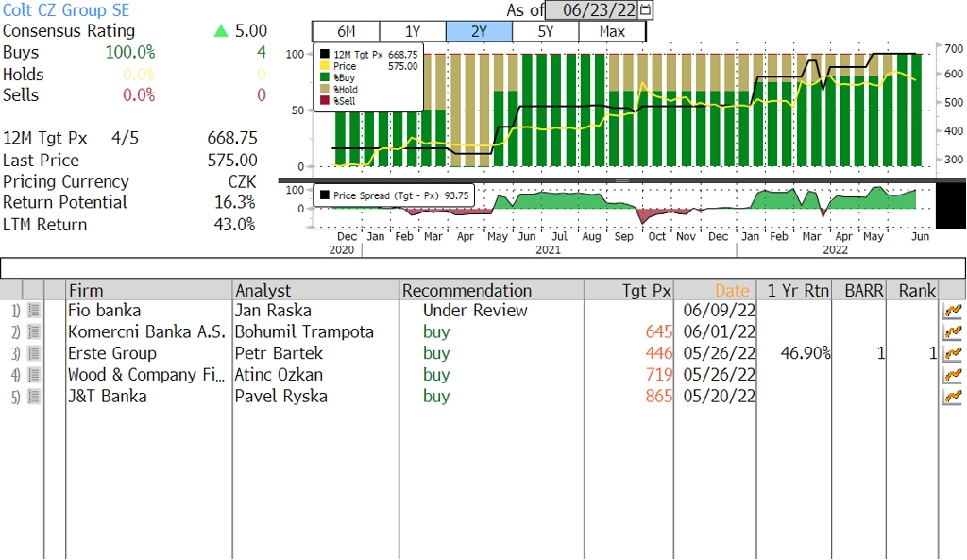This screenshot has width=967, height=560.
Task: Click the yellow Price legend swatch
Action: [325, 66]
